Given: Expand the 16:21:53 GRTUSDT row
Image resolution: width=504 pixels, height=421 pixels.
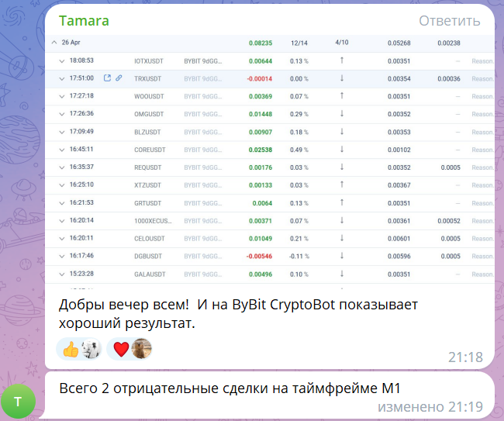Looking at the screenshot, I should click(62, 203).
